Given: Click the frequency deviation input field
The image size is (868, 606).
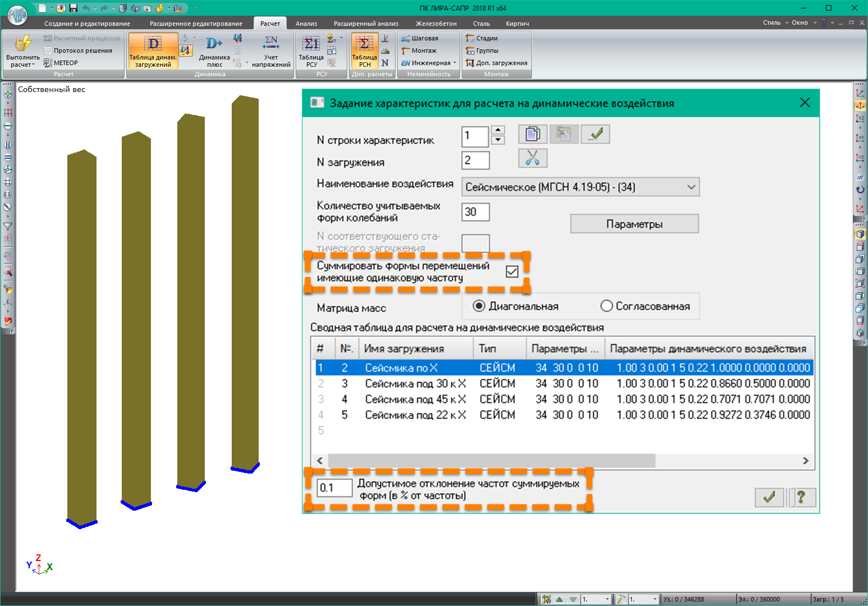Looking at the screenshot, I should point(334,488).
